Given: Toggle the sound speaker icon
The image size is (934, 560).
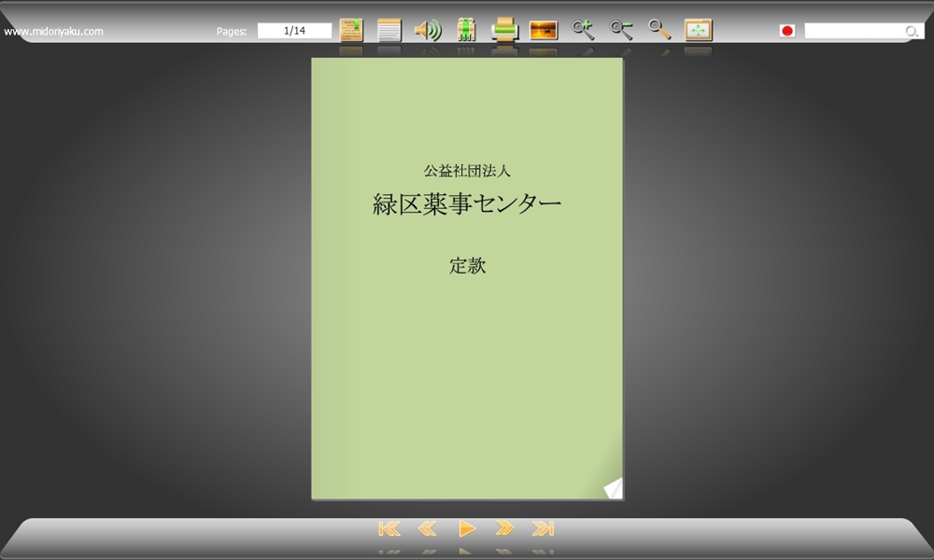Looking at the screenshot, I should coord(428,30).
